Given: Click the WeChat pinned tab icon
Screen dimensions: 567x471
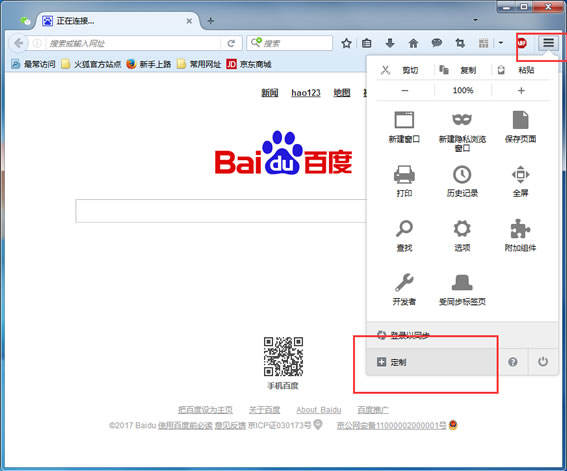Looking at the screenshot, I should click(25, 21).
